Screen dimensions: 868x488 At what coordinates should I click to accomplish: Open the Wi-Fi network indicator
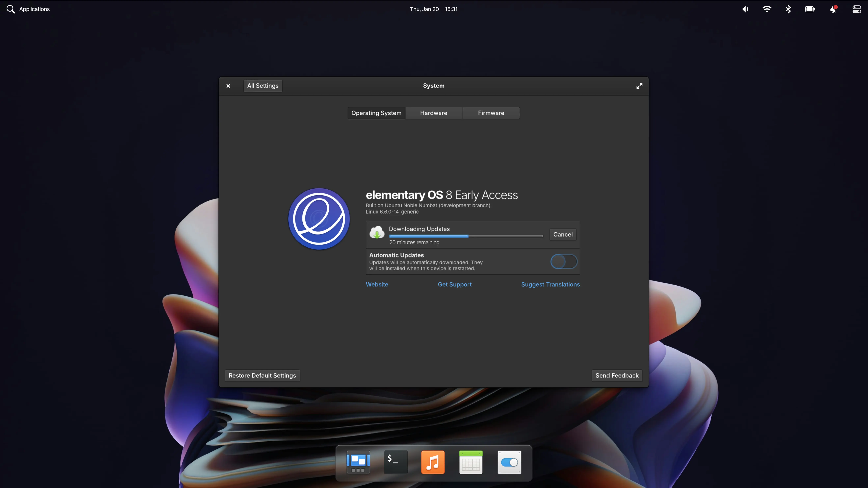pyautogui.click(x=767, y=9)
